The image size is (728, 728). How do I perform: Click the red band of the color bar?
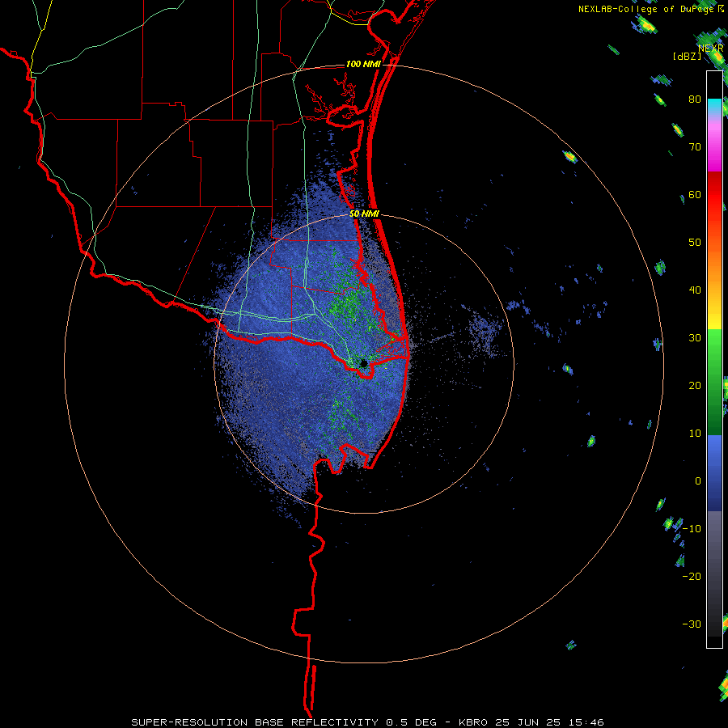[x=714, y=196]
